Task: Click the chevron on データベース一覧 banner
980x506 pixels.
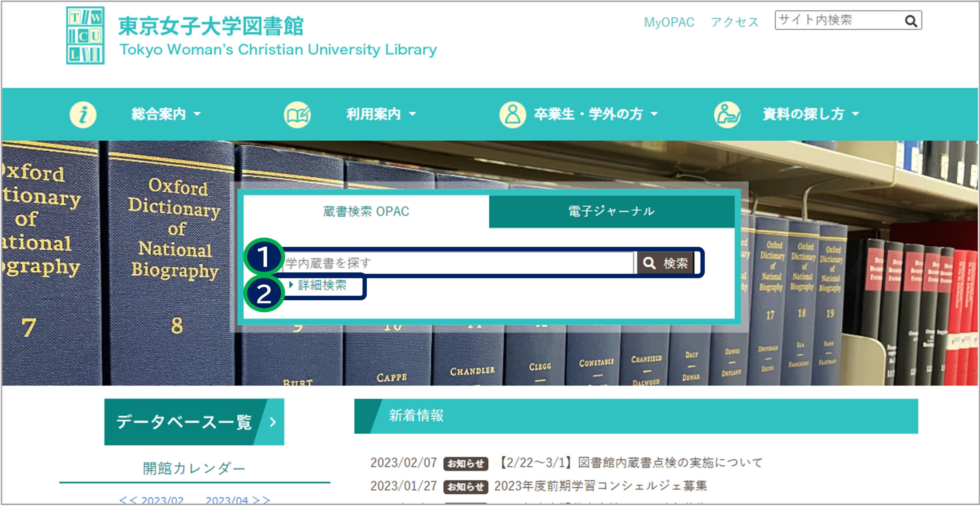Action: click(x=272, y=422)
